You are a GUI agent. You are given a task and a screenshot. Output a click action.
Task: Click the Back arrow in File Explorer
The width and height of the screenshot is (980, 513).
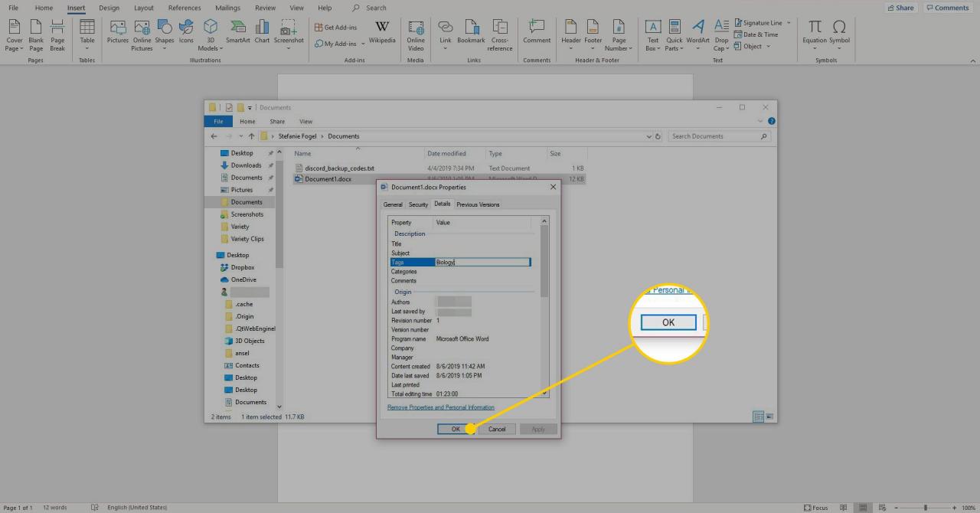215,136
